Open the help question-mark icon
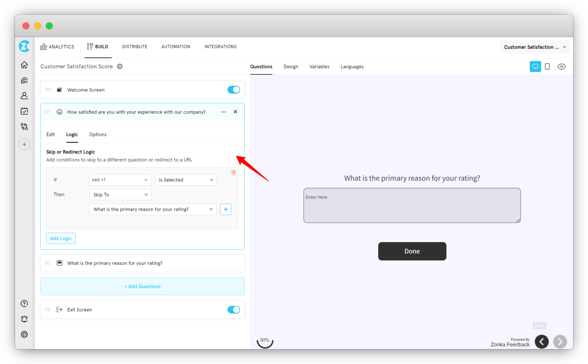This screenshot has width=588, height=364. click(x=24, y=304)
